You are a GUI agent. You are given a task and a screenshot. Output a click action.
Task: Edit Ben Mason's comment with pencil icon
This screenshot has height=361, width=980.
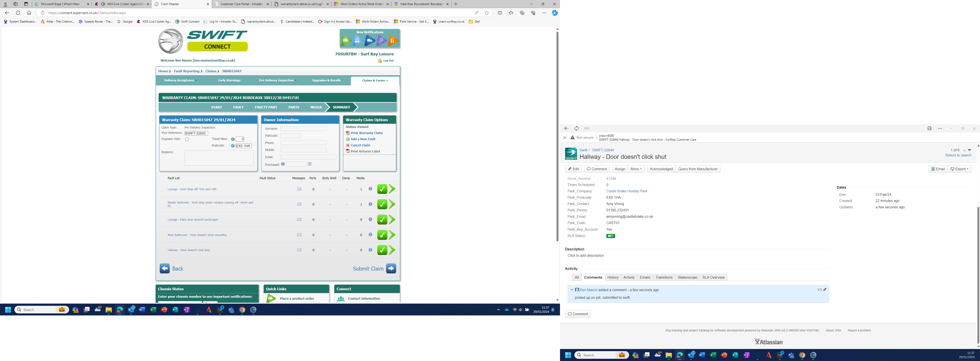pos(825,290)
